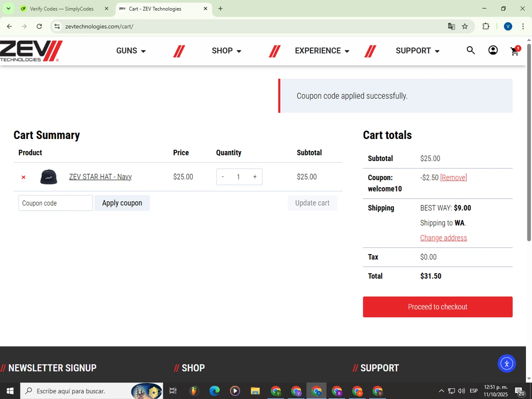Open Task View on the taskbar
This screenshot has width=532, height=399.
pyautogui.click(x=173, y=391)
